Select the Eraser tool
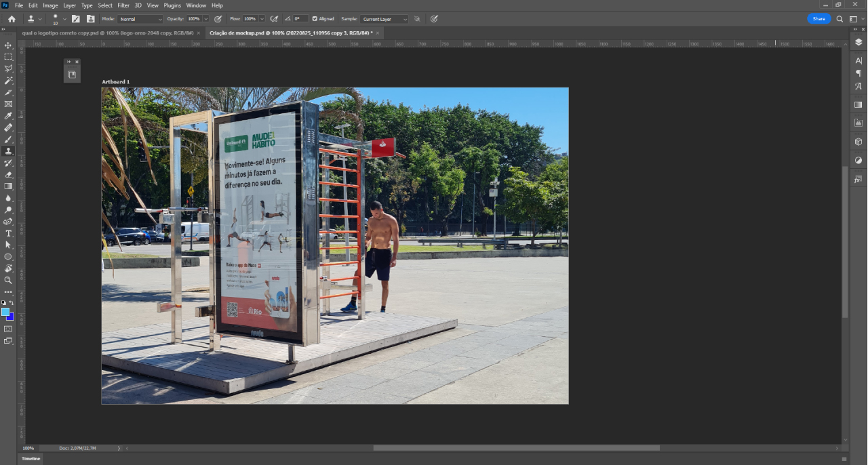This screenshot has width=868, height=465. coord(8,174)
